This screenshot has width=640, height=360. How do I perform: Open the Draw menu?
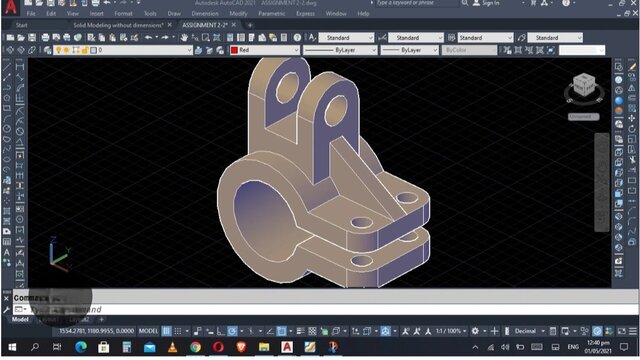174,13
